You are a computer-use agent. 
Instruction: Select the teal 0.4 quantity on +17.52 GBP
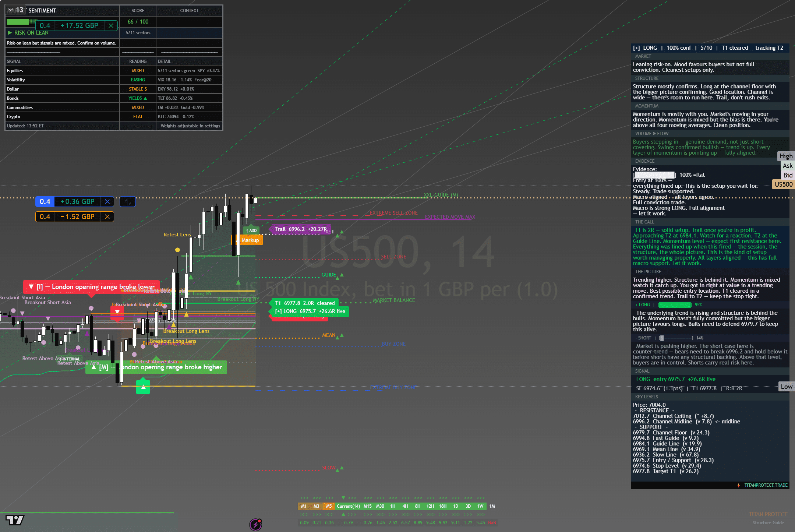[45, 25]
